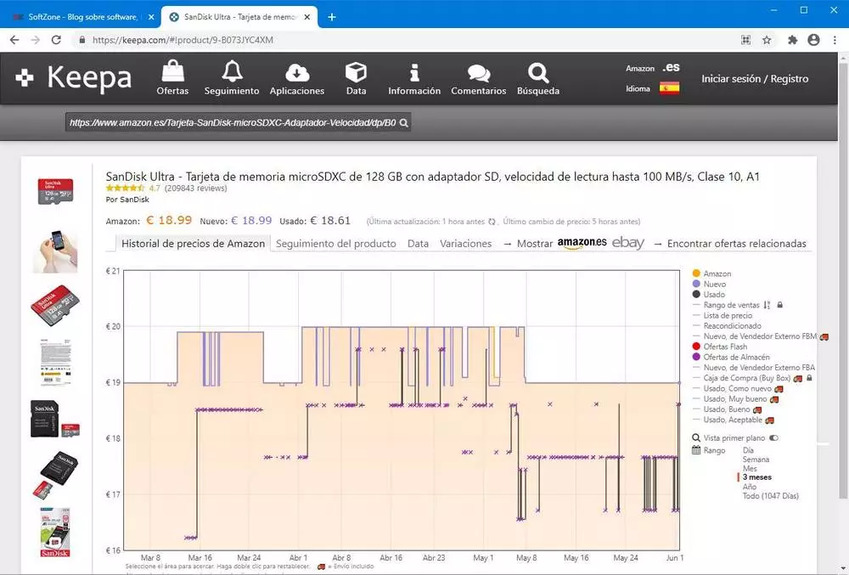Toggle the Vista primer plano switch
849x575 pixels.
(774, 438)
